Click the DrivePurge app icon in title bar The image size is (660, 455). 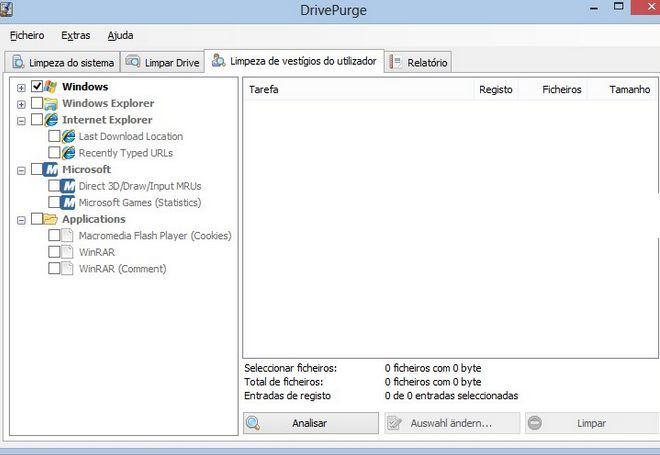click(x=6, y=9)
